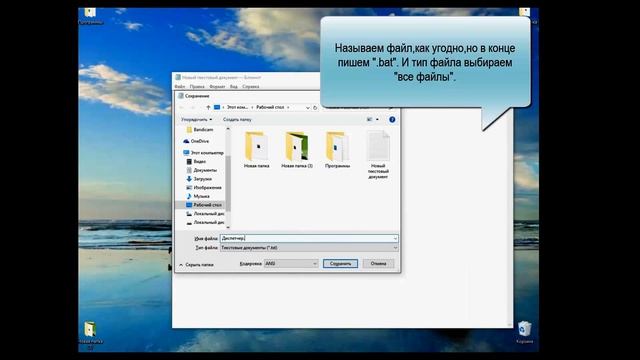Select Этот компьютер in the navigation pane
640x360 pixels.
(203, 153)
